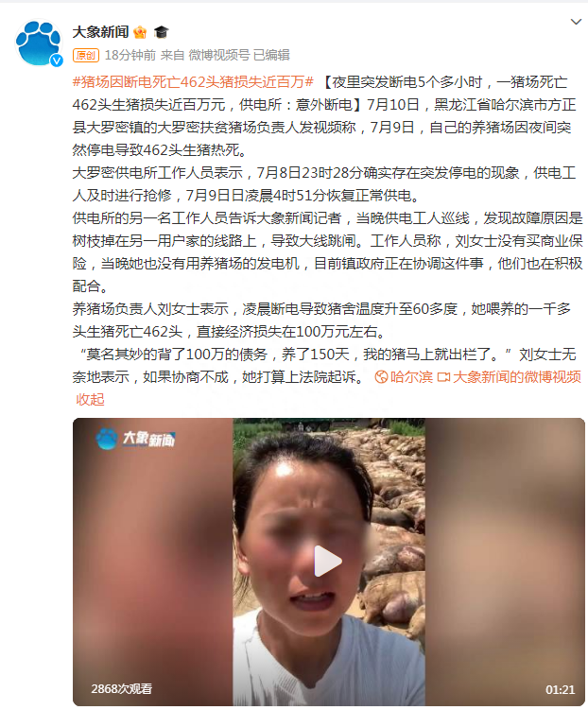This screenshot has width=588, height=710.
Task: Open the 大象新闻 profile avatar
Action: click(39, 43)
